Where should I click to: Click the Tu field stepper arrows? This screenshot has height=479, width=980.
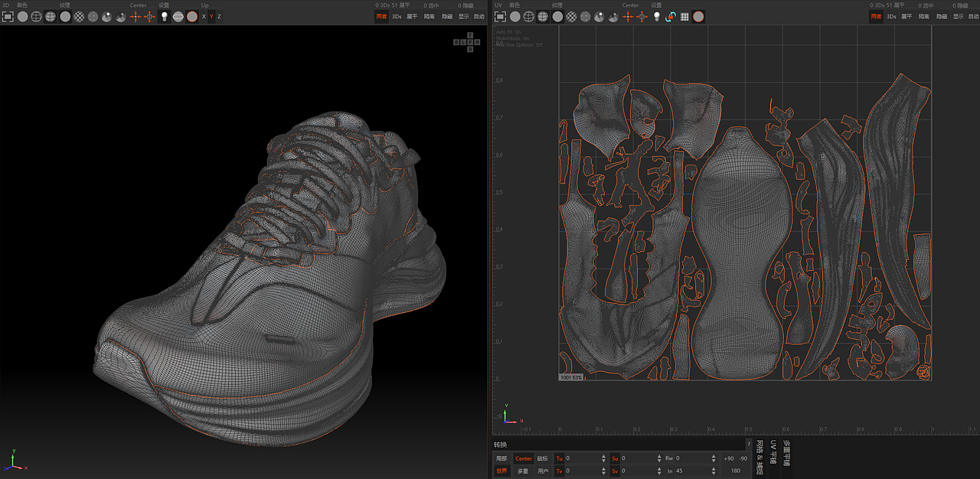click(604, 458)
